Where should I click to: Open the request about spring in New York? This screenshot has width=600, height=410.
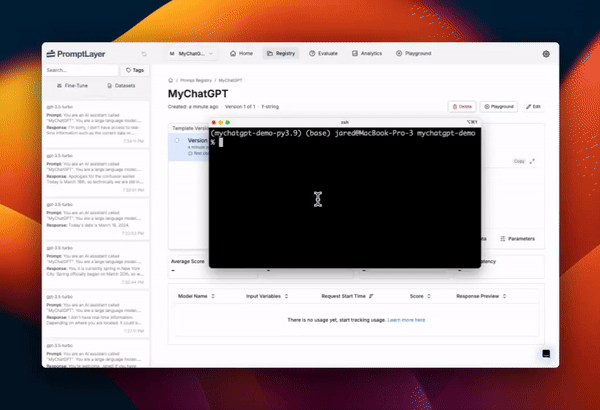point(95,265)
